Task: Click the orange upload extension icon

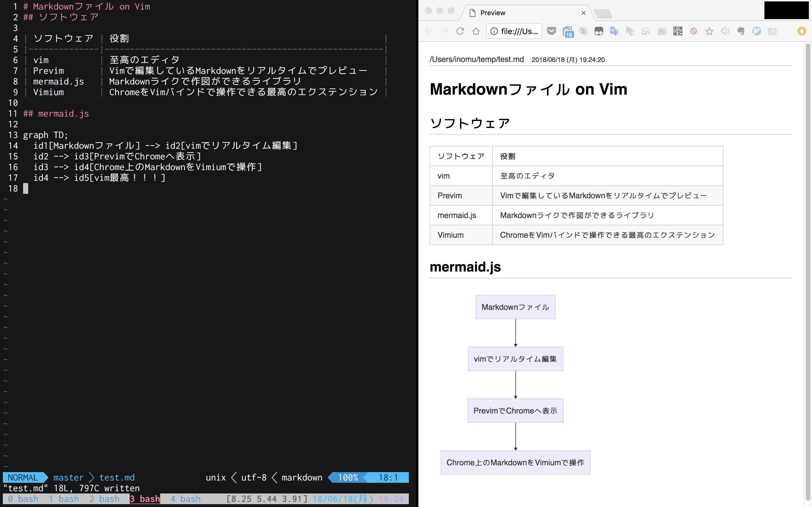Action: 802,31
